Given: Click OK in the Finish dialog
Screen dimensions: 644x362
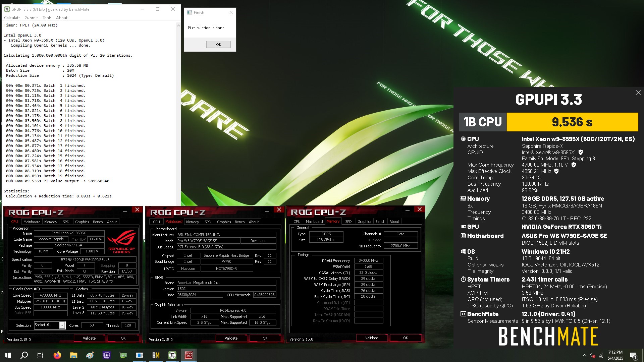Looking at the screenshot, I should (x=218, y=45).
